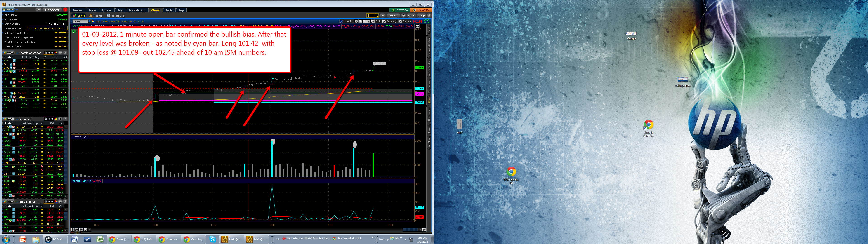
Task: Pick chart symbol link color next to /CLG2
Action: coord(93,21)
